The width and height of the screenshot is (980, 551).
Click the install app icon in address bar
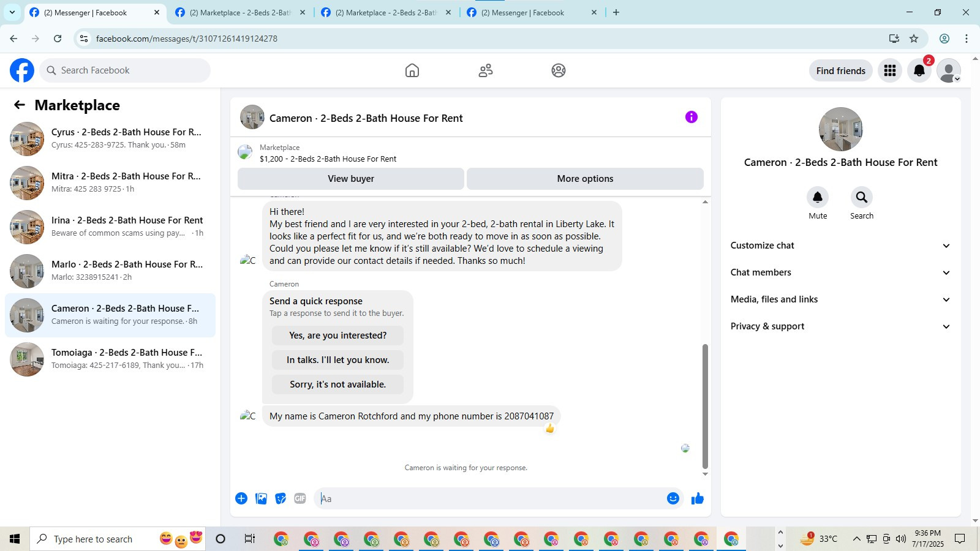pos(894,39)
